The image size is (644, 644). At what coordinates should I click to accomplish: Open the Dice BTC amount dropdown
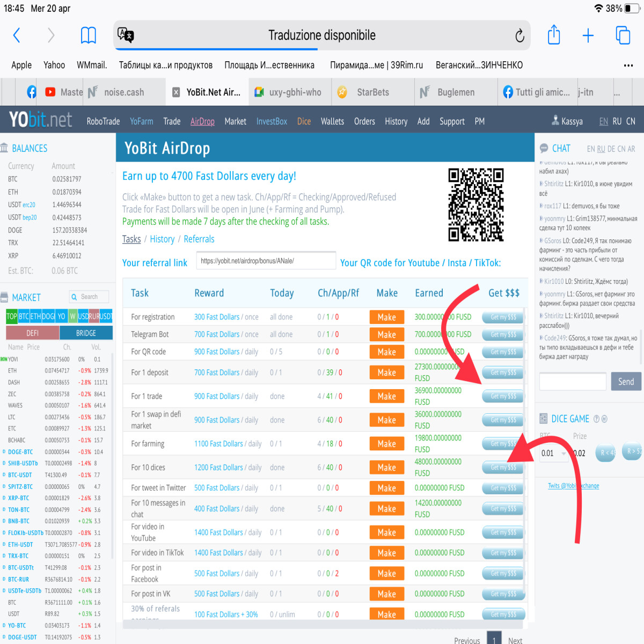coord(553,453)
